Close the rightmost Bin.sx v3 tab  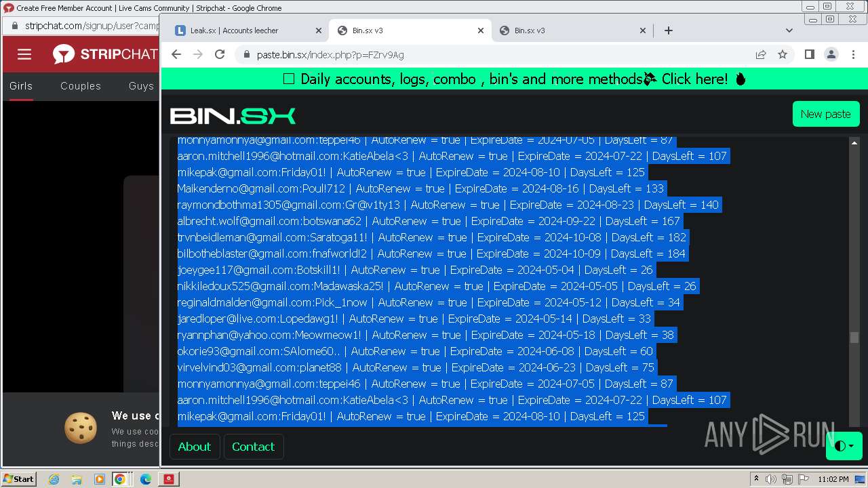coord(643,30)
